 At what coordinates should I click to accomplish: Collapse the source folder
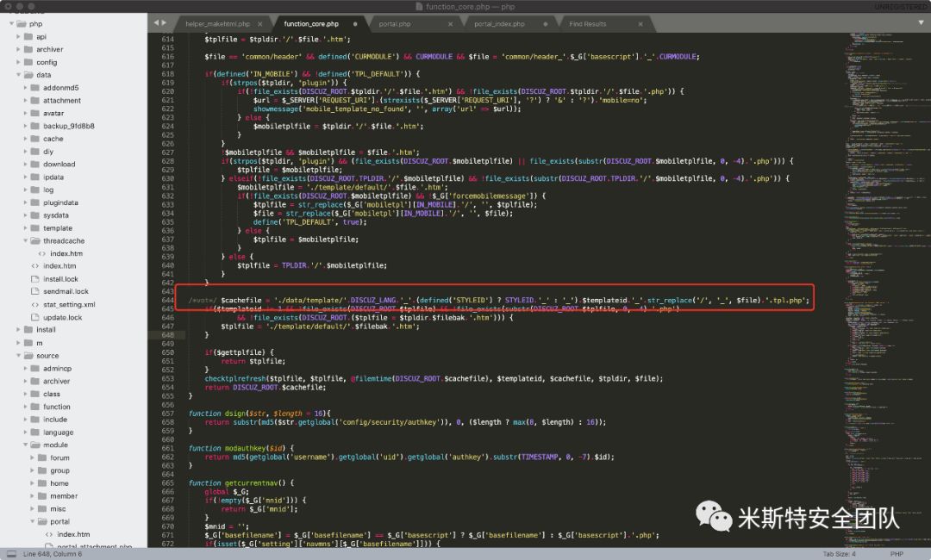[18, 356]
